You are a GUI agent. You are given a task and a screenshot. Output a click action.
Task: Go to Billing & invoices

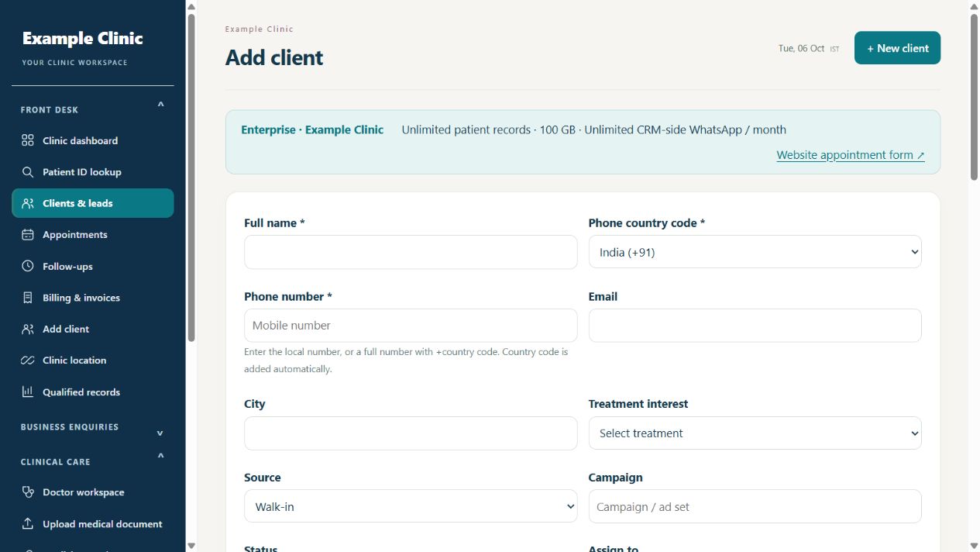93,298
